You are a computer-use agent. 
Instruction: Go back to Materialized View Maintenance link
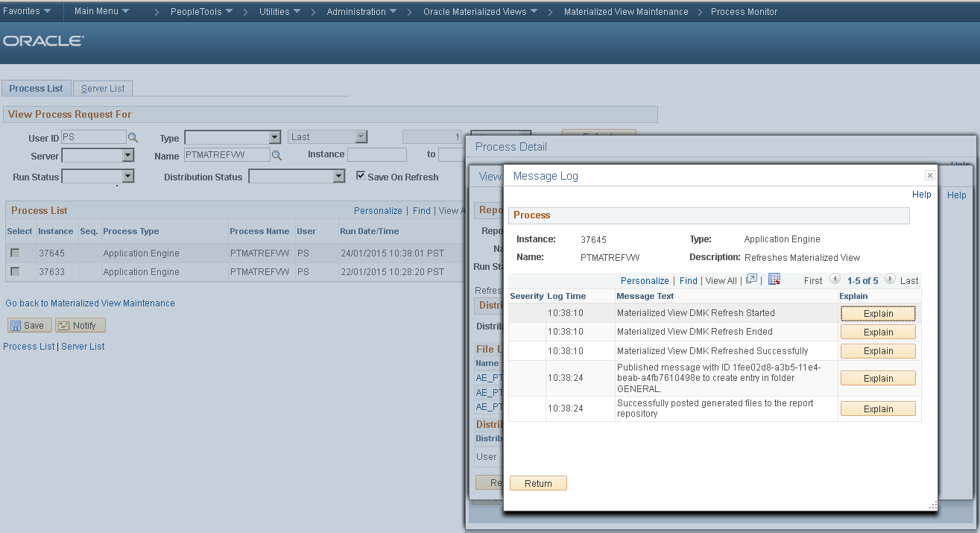(x=90, y=303)
